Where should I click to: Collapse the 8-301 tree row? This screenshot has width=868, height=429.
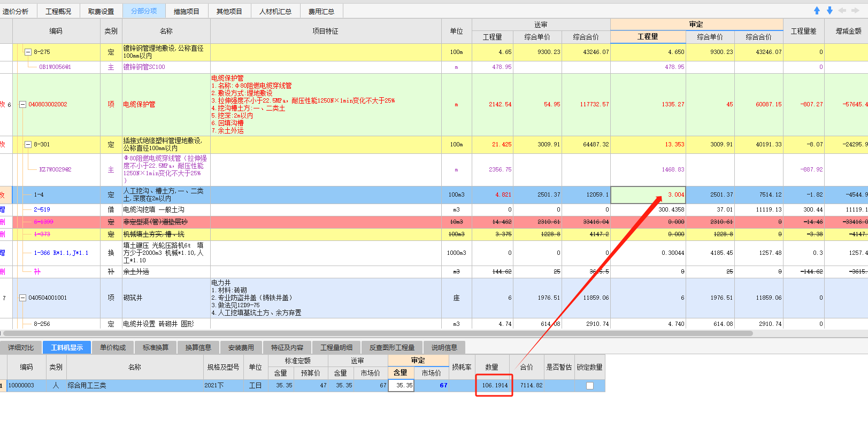(x=28, y=144)
